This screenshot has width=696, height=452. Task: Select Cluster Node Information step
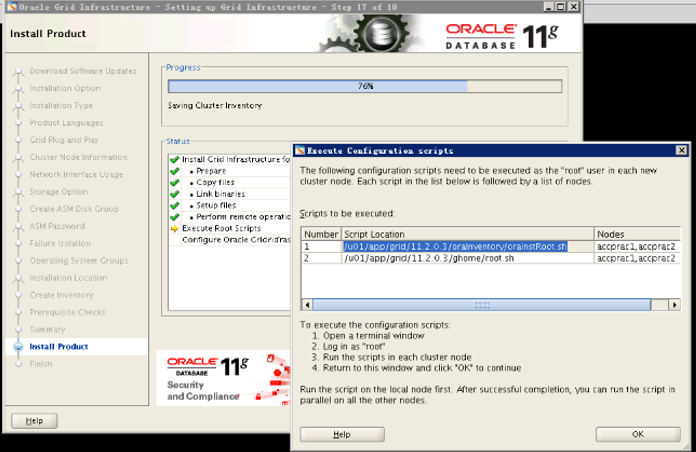coord(78,157)
